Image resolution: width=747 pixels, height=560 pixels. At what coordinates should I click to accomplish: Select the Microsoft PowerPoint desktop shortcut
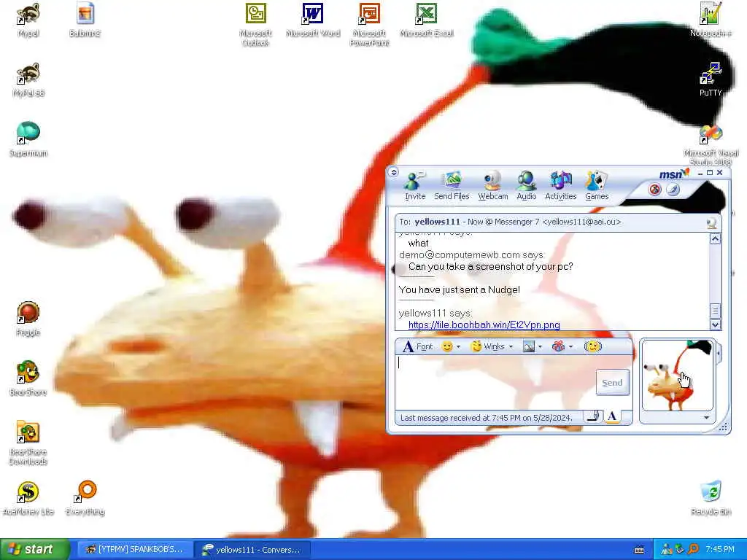[369, 25]
